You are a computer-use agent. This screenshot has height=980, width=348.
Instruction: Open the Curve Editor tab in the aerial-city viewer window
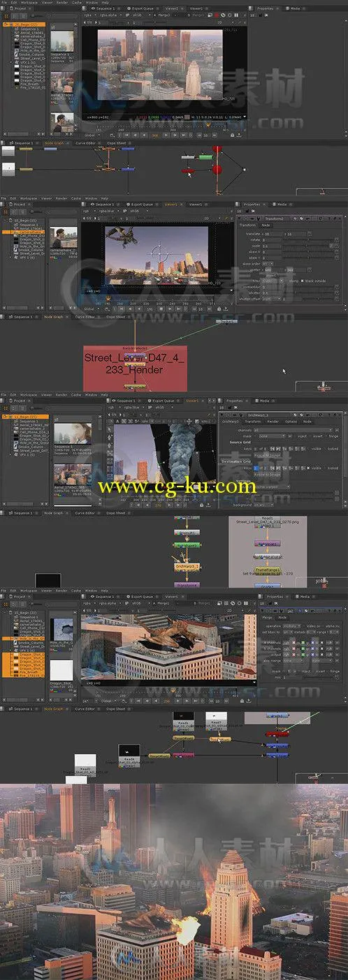[x=85, y=142]
